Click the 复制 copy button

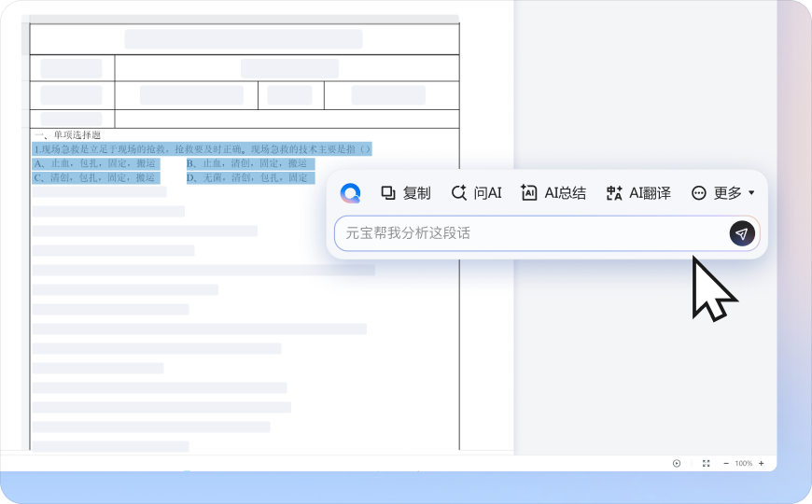coord(405,193)
